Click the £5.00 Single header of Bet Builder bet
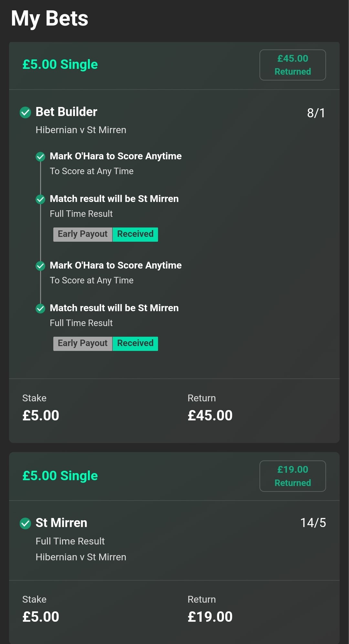The image size is (349, 644). coord(60,64)
